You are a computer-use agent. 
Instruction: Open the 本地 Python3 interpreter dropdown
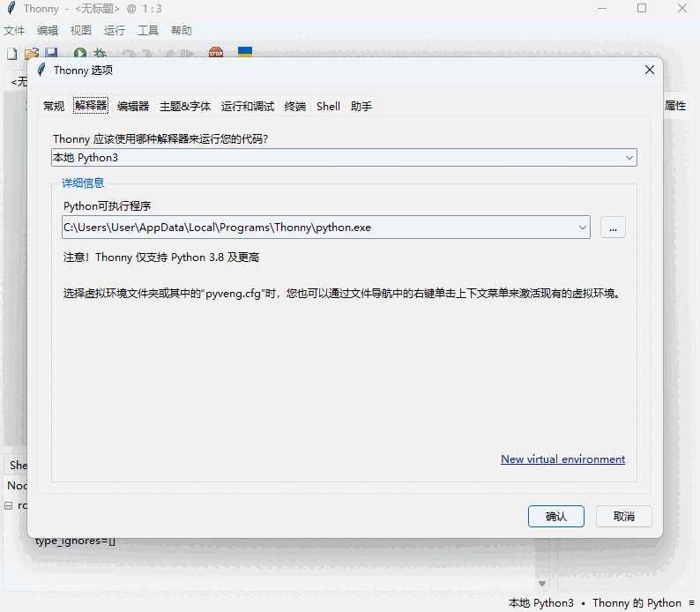(344, 158)
